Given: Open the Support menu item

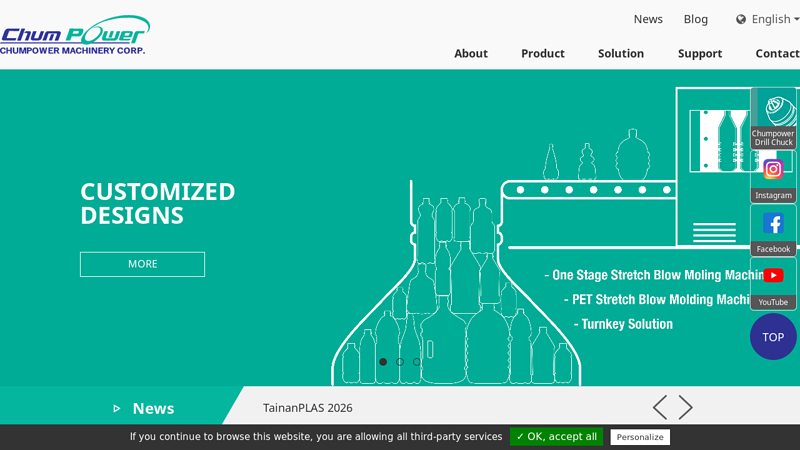Looking at the screenshot, I should (700, 53).
